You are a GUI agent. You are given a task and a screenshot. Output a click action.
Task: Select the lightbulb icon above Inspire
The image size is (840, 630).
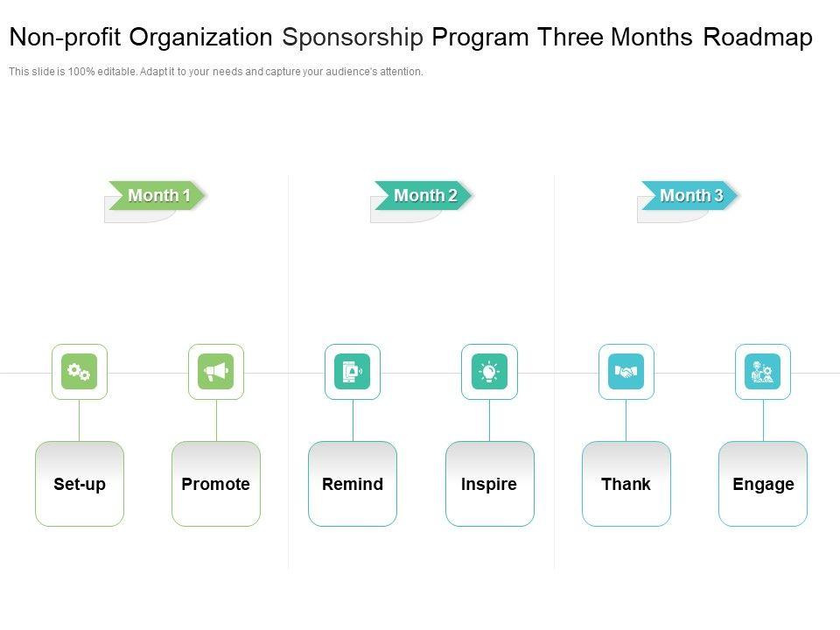point(489,372)
